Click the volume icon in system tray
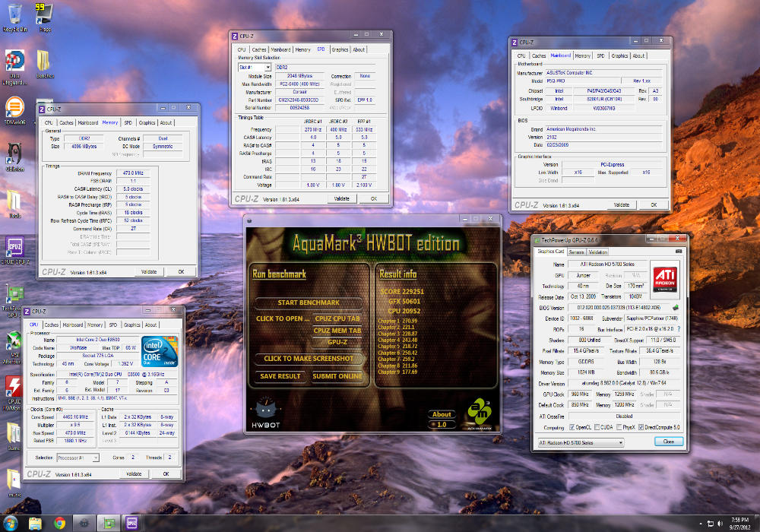This screenshot has height=532, width=760. [720, 524]
